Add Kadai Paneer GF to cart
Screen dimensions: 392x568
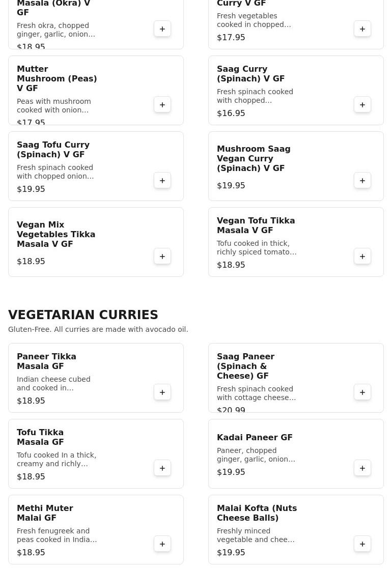tap(362, 468)
